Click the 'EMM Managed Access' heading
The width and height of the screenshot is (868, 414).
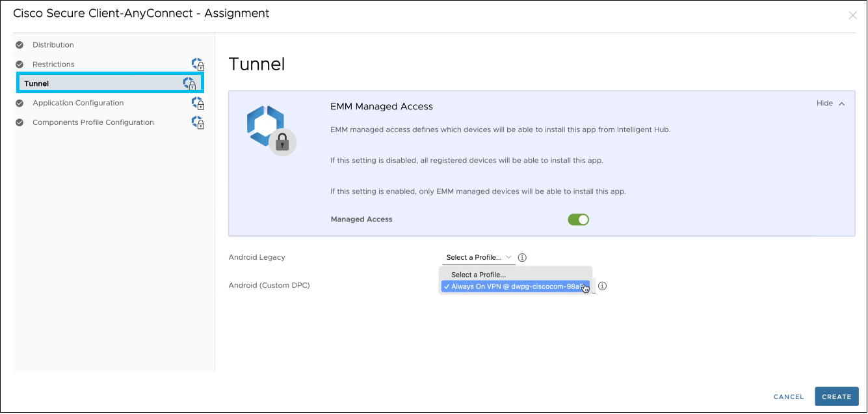coord(382,107)
